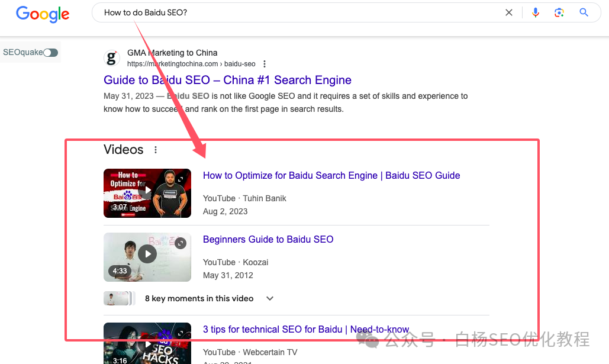609x364 pixels.
Task: Play the 3:07 Baidu optimization video
Action: (x=147, y=193)
